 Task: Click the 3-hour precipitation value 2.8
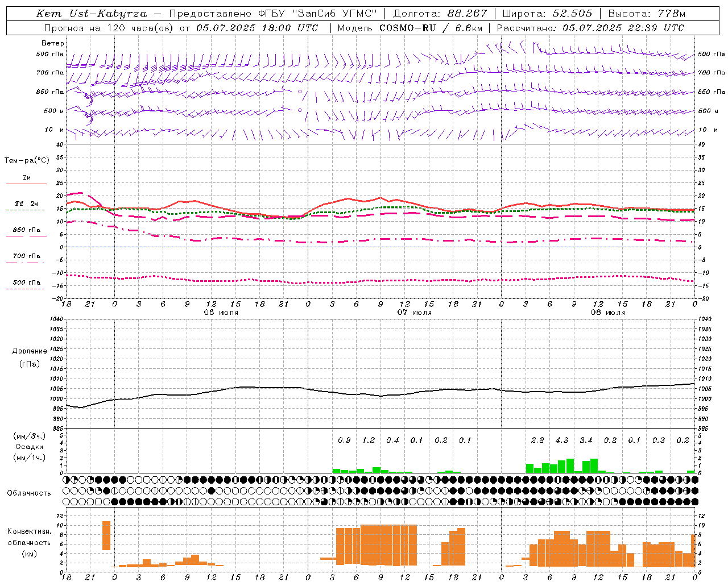tap(537, 440)
